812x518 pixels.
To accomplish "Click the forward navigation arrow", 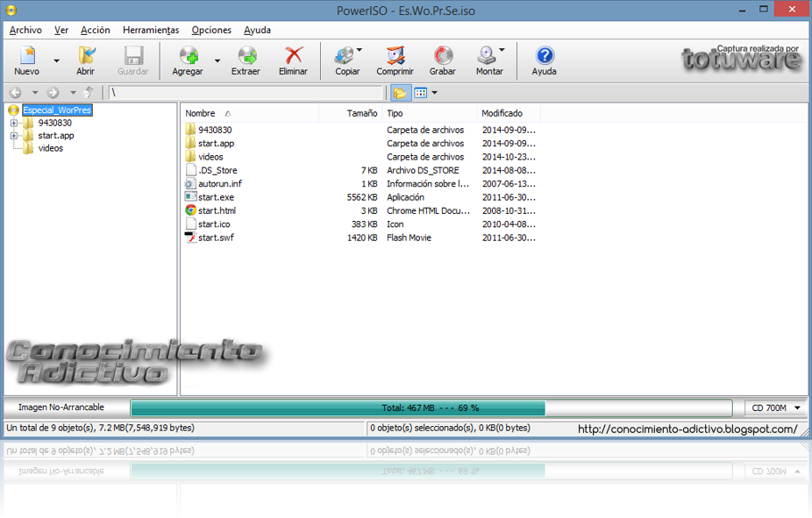I will pyautogui.click(x=53, y=93).
